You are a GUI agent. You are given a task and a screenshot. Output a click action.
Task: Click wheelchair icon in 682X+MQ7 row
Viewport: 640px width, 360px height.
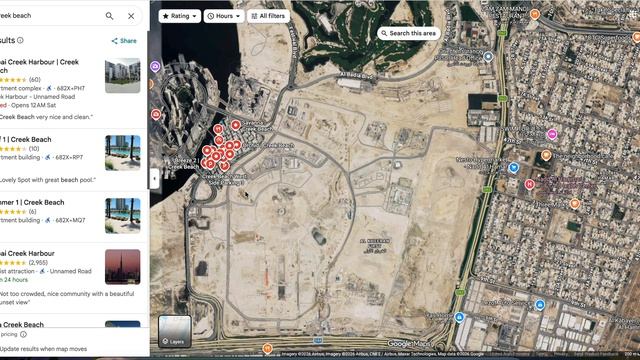47,220
